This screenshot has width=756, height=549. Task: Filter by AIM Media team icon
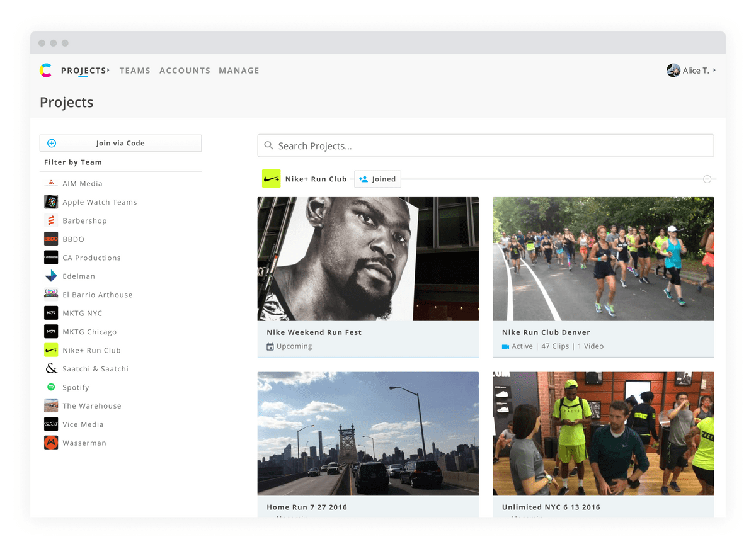[51, 183]
